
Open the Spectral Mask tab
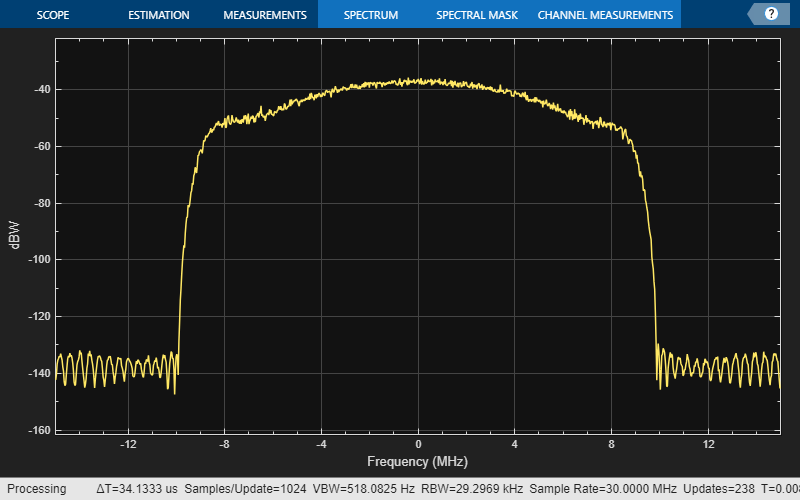(476, 15)
